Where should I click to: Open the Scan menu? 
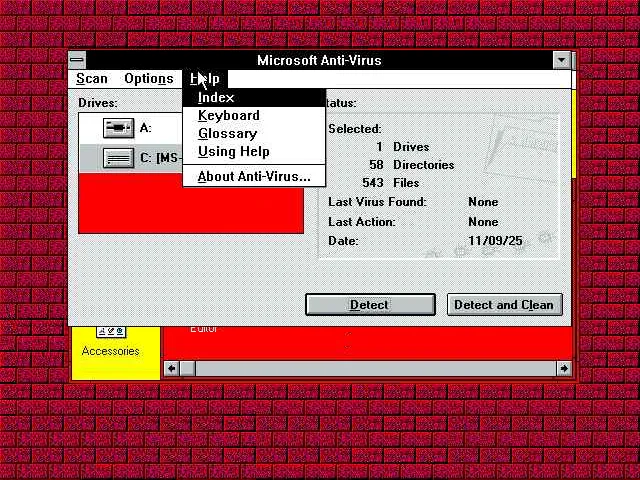pyautogui.click(x=92, y=78)
